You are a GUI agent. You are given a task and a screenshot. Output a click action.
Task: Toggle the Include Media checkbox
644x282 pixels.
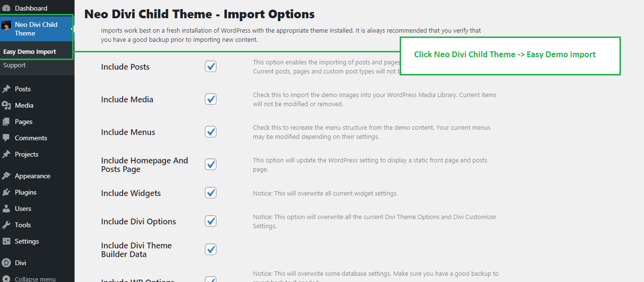point(211,99)
